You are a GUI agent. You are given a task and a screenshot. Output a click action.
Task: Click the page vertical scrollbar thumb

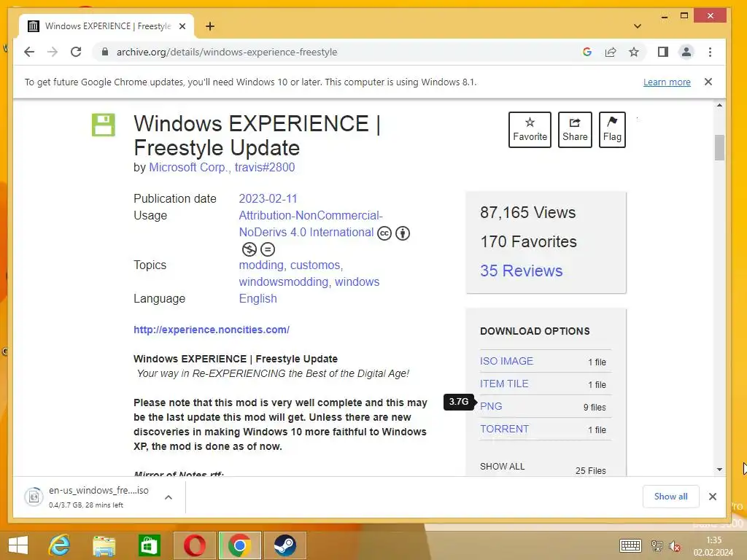point(719,147)
